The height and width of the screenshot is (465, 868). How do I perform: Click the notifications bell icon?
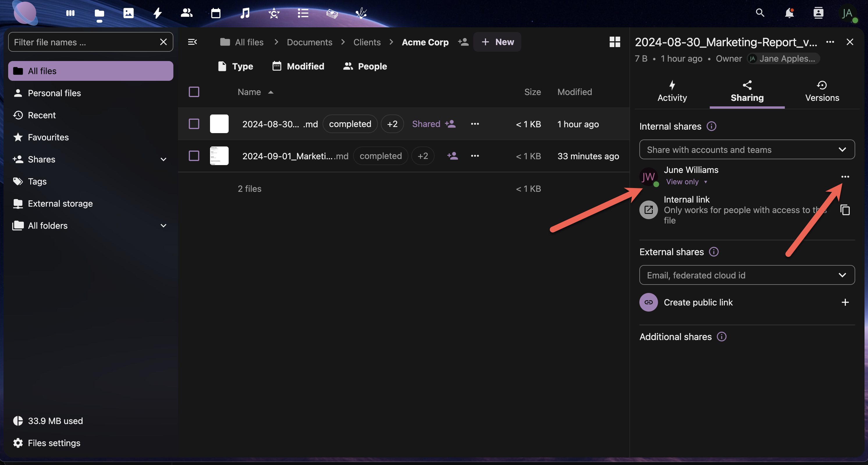(789, 13)
